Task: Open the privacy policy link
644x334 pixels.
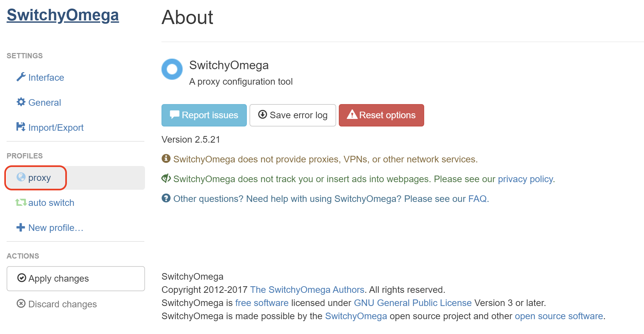Action: click(x=525, y=179)
